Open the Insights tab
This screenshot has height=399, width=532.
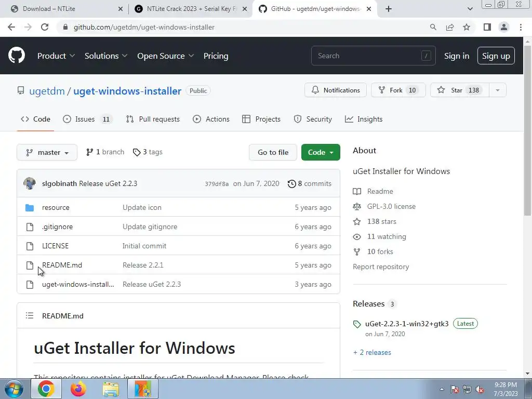click(364, 119)
